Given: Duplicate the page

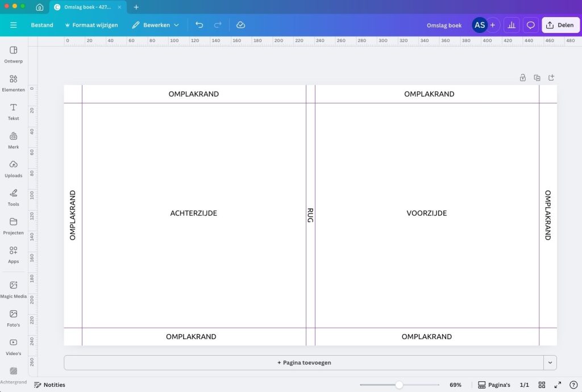Looking at the screenshot, I should point(537,77).
